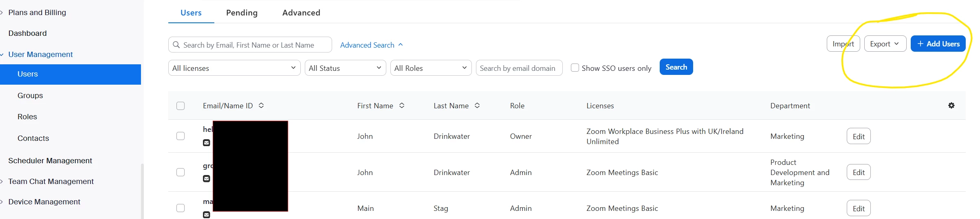This screenshot has height=219, width=980.
Task: Sort by First Name column arrows
Action: tap(402, 105)
